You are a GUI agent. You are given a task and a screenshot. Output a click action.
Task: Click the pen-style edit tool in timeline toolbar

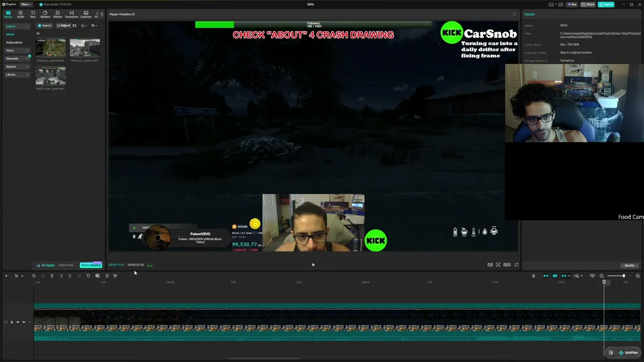point(115,276)
